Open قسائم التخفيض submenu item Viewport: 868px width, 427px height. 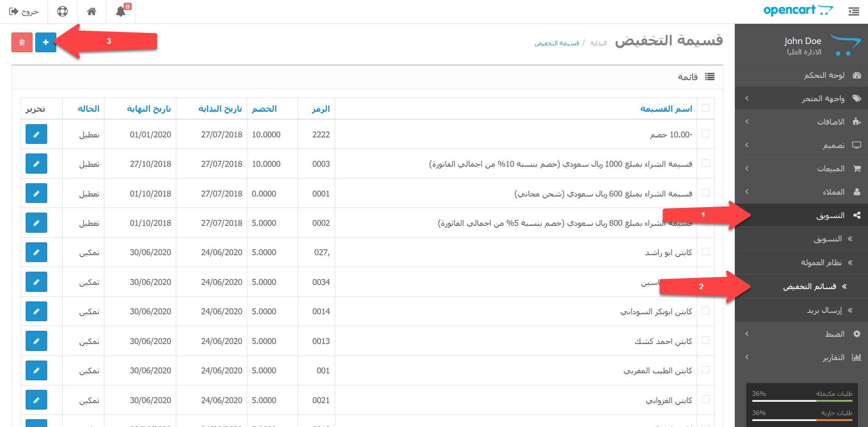809,287
